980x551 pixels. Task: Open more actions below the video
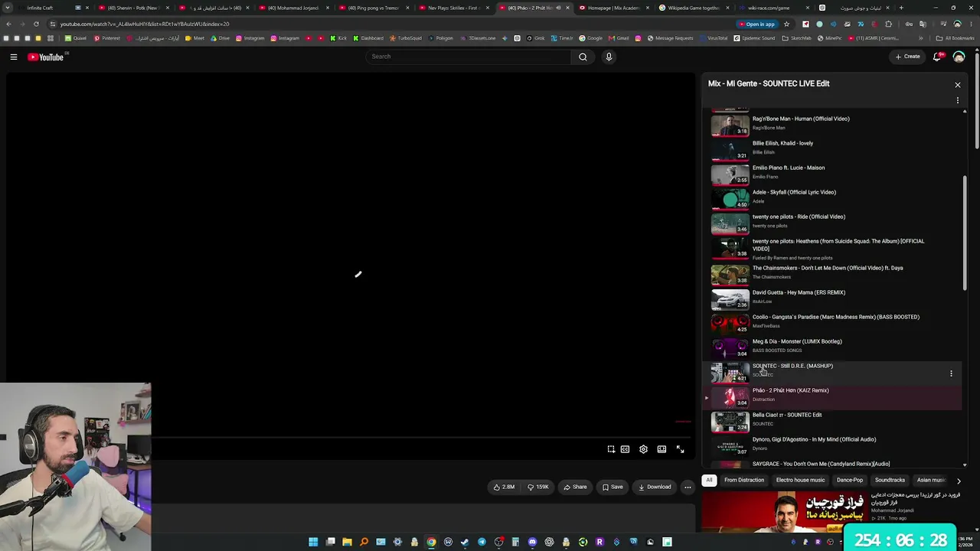(x=688, y=487)
